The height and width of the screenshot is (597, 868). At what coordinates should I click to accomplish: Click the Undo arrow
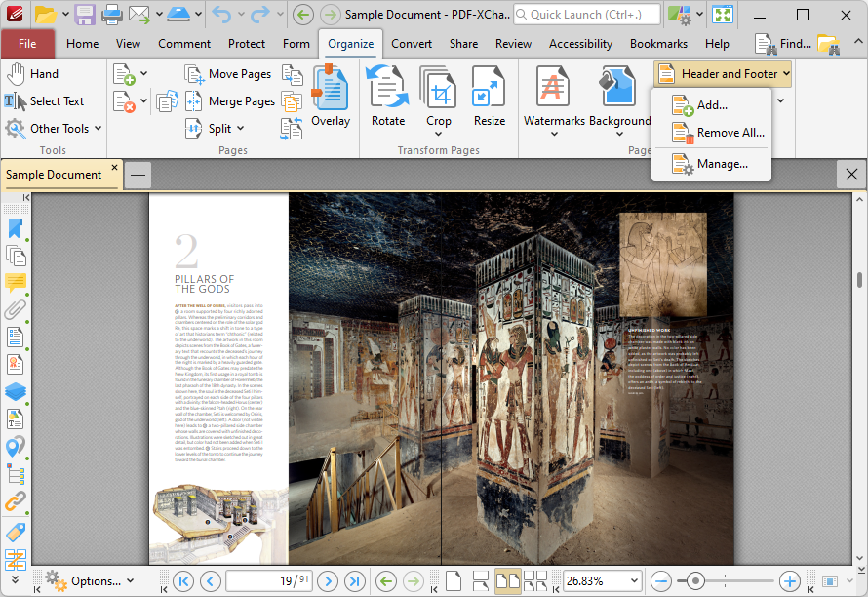pos(222,15)
